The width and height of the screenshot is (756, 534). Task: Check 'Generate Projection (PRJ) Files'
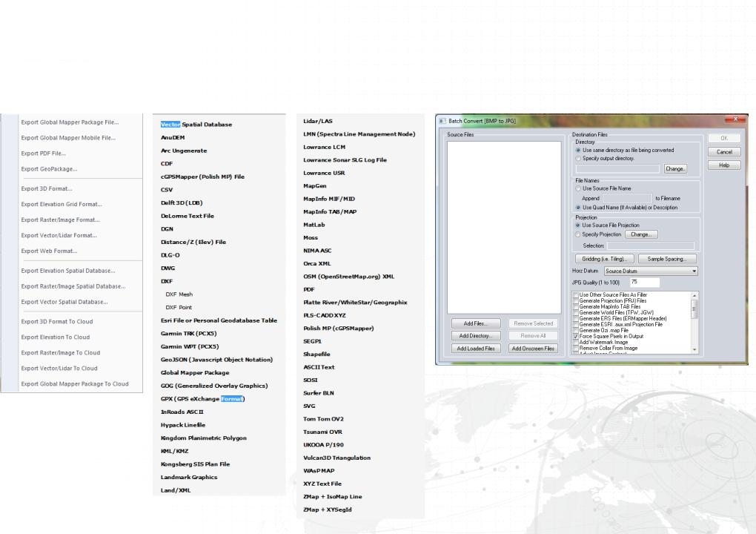tap(576, 300)
